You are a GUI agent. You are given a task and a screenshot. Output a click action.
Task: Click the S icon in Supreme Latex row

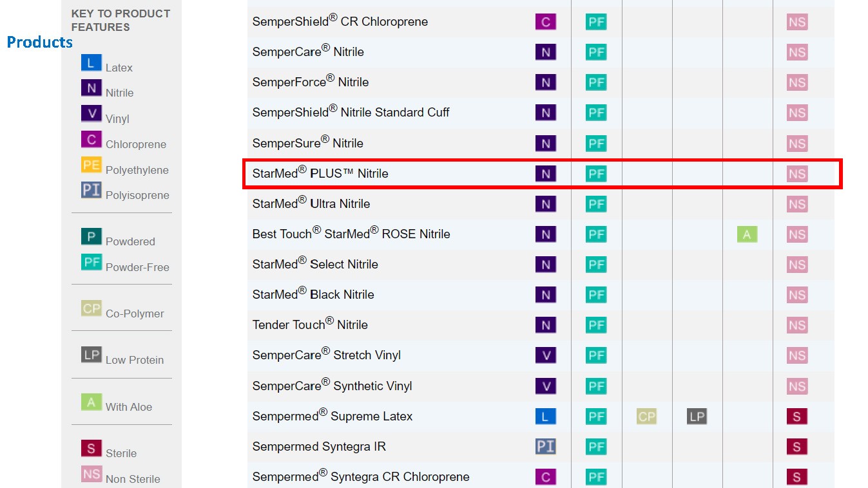(797, 417)
